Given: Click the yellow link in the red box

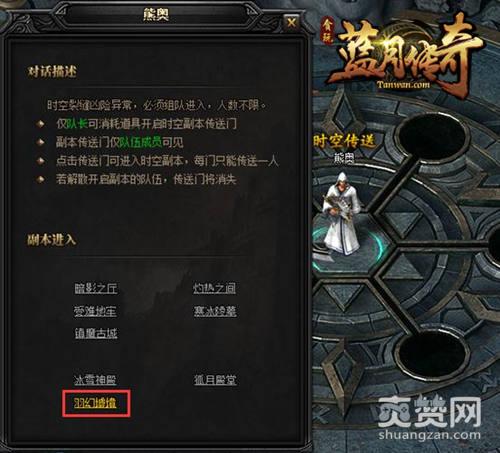Looking at the screenshot, I should tap(95, 403).
